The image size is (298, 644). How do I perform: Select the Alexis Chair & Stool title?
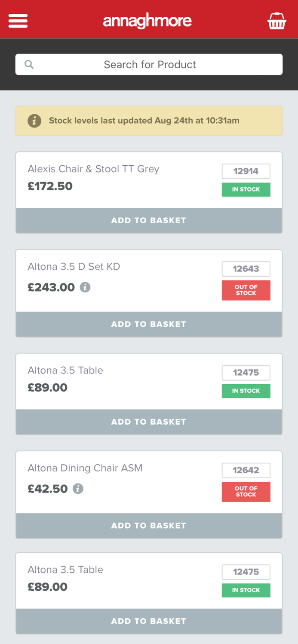pyautogui.click(x=94, y=169)
